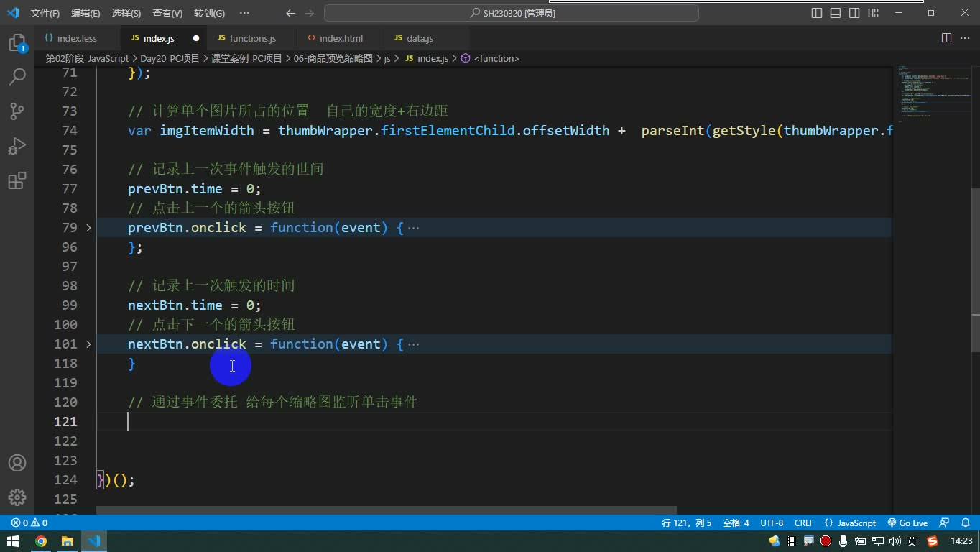This screenshot has height=552, width=980.
Task: Open the editor More Actions ellipsis menu
Action: (966, 38)
